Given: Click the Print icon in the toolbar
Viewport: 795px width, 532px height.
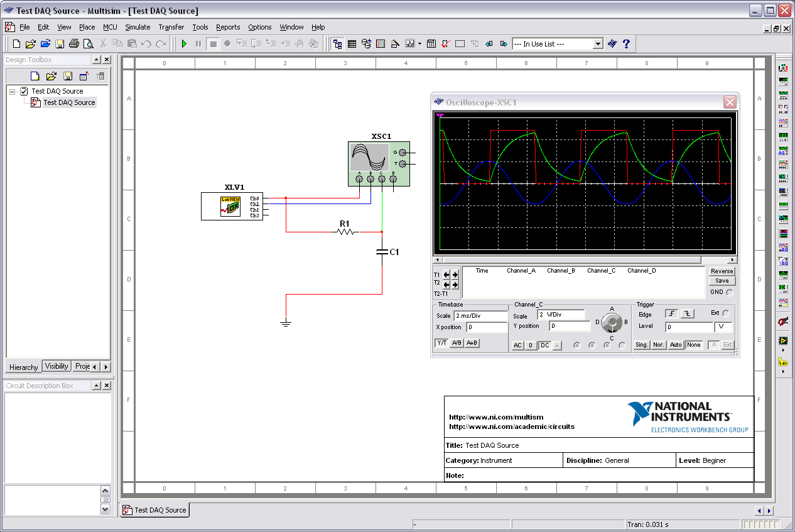Looking at the screenshot, I should coord(74,44).
